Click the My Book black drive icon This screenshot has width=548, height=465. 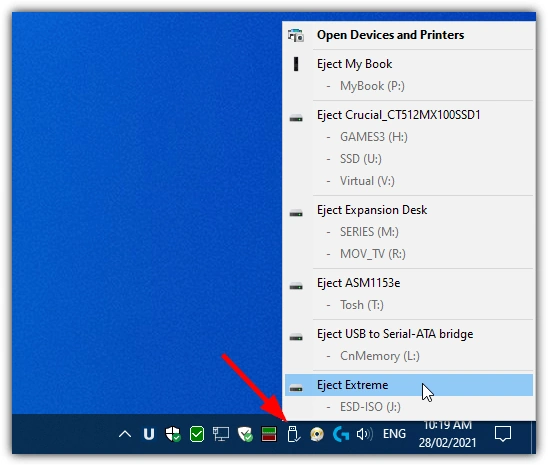[296, 64]
